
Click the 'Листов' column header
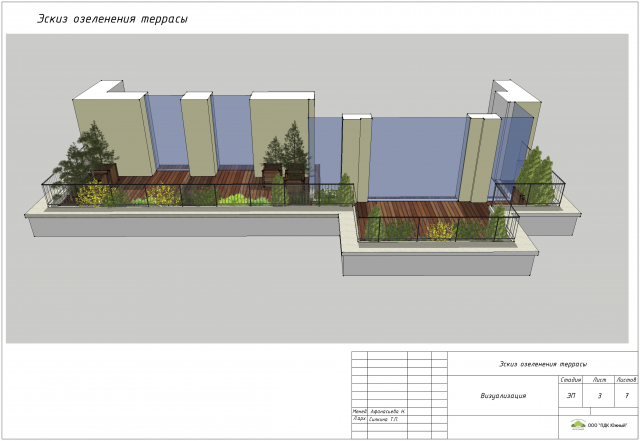point(626,380)
